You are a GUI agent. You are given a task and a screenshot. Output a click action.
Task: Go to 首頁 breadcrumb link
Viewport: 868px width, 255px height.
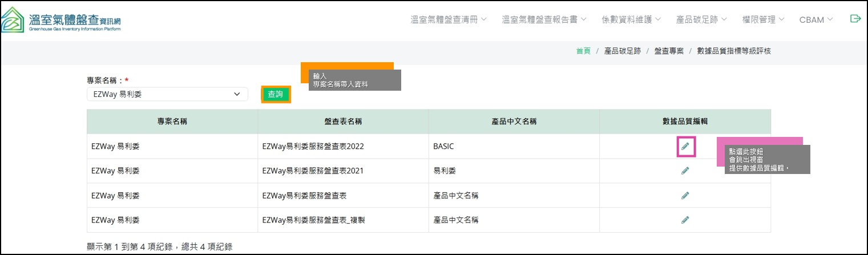coord(583,51)
